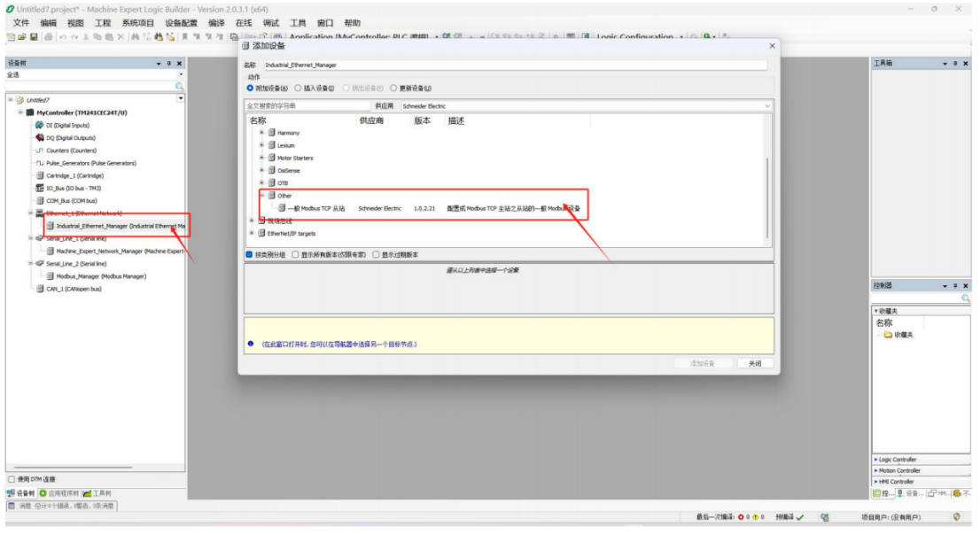This screenshot has height=534, width=980.
Task: Click the MyController device icon
Action: (x=29, y=113)
